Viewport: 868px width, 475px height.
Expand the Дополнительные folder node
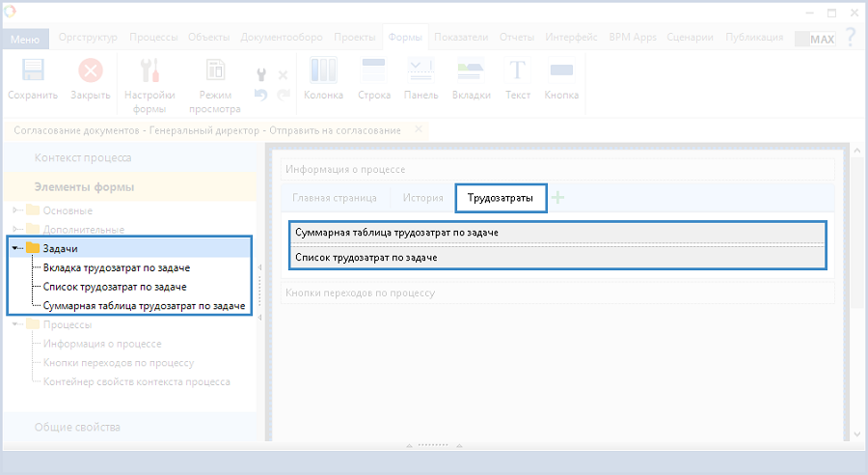(x=16, y=230)
